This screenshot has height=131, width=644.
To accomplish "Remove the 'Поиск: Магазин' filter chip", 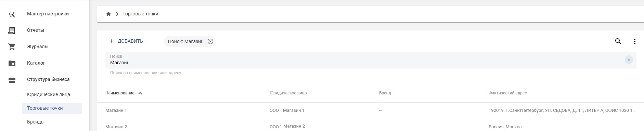I will tap(210, 41).
